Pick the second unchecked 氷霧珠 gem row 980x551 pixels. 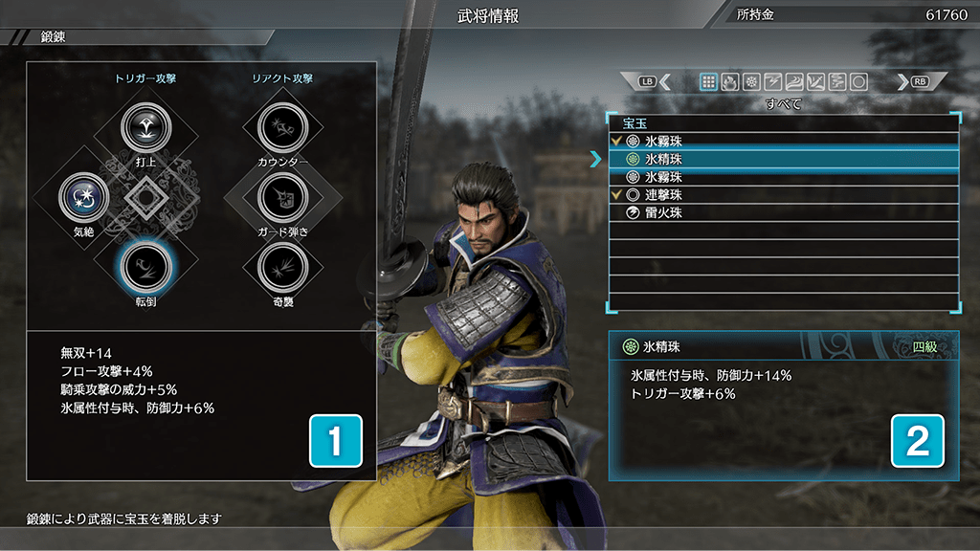pos(784,177)
